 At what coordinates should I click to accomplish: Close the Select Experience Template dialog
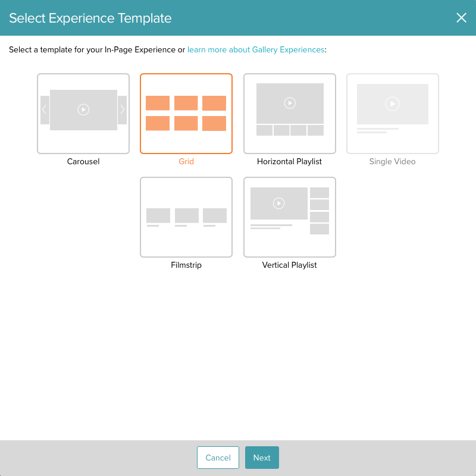pyautogui.click(x=461, y=18)
